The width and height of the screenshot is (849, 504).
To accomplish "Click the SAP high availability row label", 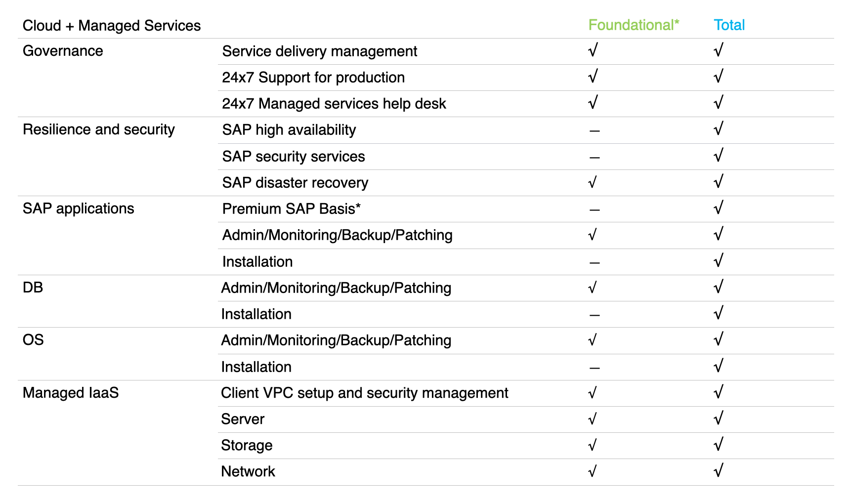I will point(289,130).
